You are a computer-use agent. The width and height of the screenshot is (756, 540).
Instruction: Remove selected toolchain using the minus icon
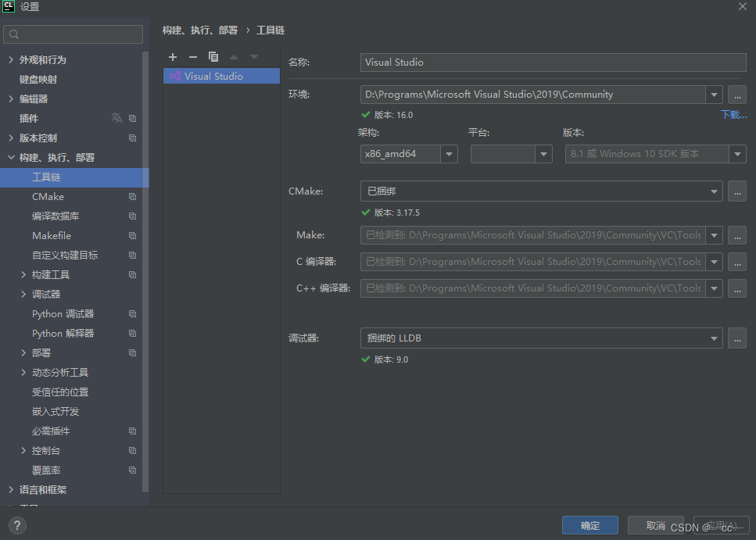pos(193,56)
